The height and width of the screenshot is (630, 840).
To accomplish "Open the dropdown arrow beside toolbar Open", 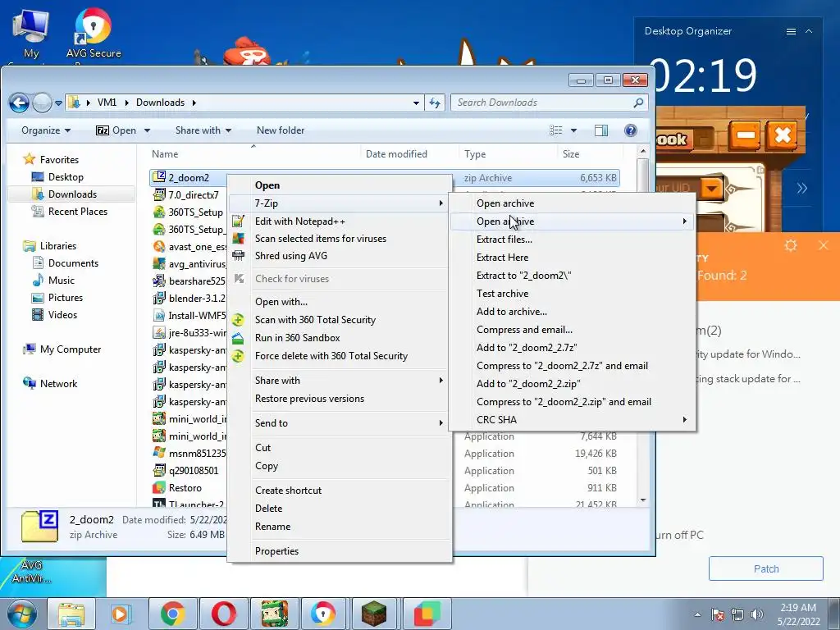I will click(x=148, y=130).
